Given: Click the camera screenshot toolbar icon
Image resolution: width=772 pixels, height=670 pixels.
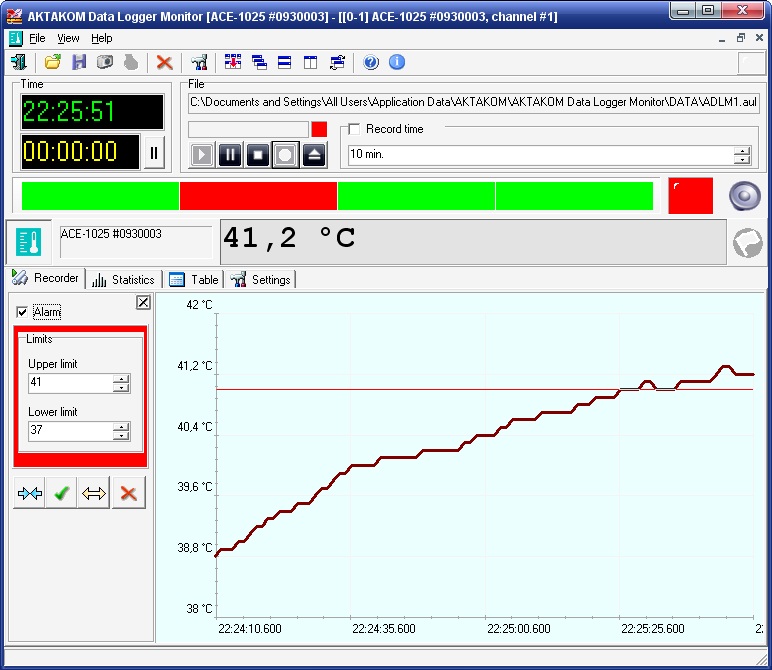Looking at the screenshot, I should [104, 62].
